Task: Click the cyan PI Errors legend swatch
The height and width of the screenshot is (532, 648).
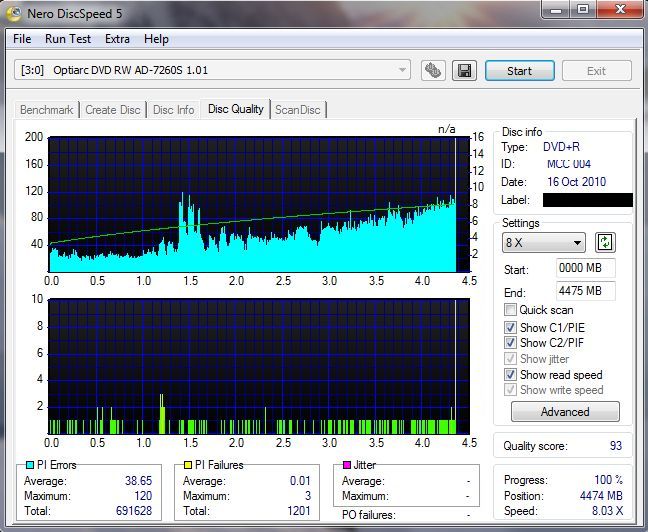Action: [29, 465]
